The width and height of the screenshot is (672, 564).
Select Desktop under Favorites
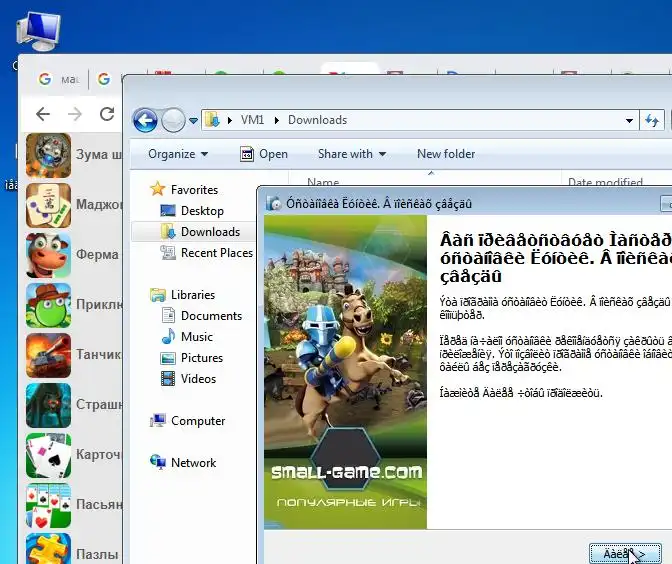click(202, 210)
